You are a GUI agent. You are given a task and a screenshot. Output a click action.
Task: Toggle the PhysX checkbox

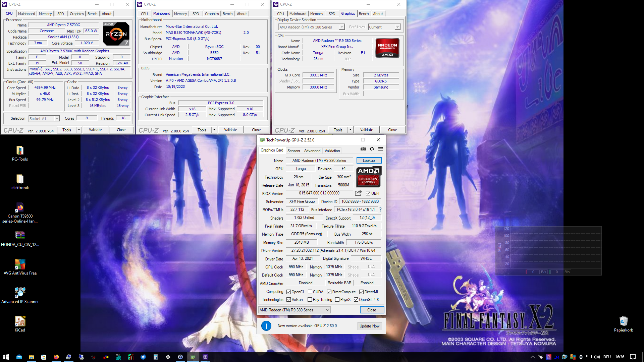click(337, 300)
